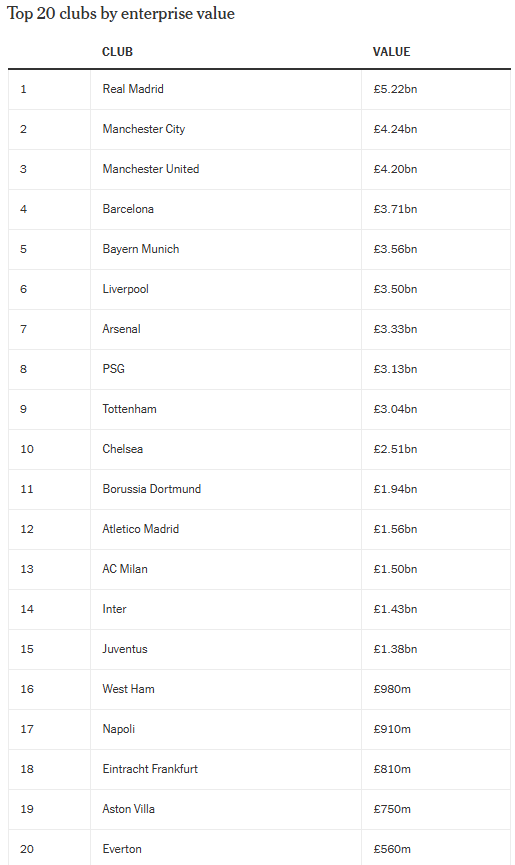Select the Real Madrid club name
515x865 pixels.
(x=133, y=89)
